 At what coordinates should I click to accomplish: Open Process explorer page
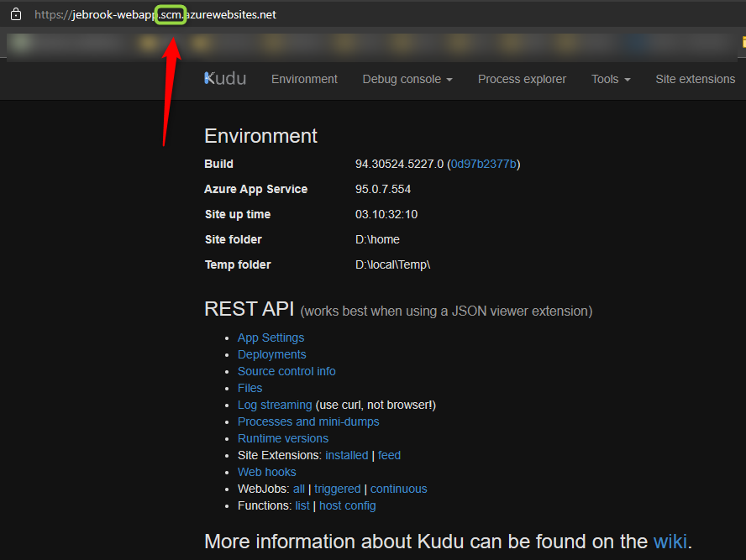pyautogui.click(x=522, y=79)
